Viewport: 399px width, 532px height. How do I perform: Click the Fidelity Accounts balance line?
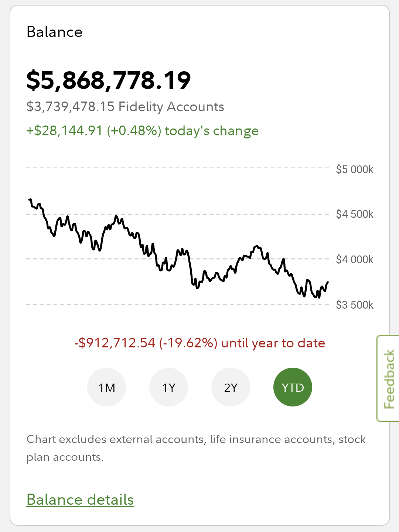125,107
